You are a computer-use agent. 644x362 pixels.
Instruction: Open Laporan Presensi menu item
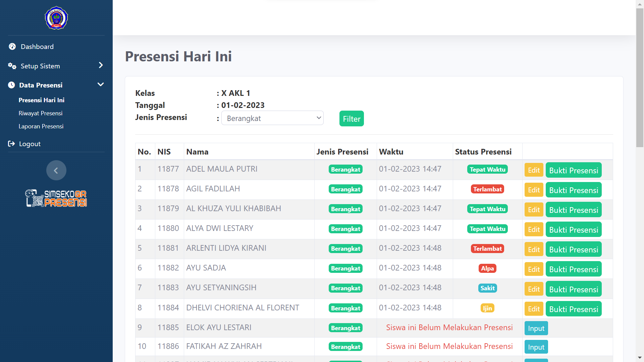(x=41, y=126)
